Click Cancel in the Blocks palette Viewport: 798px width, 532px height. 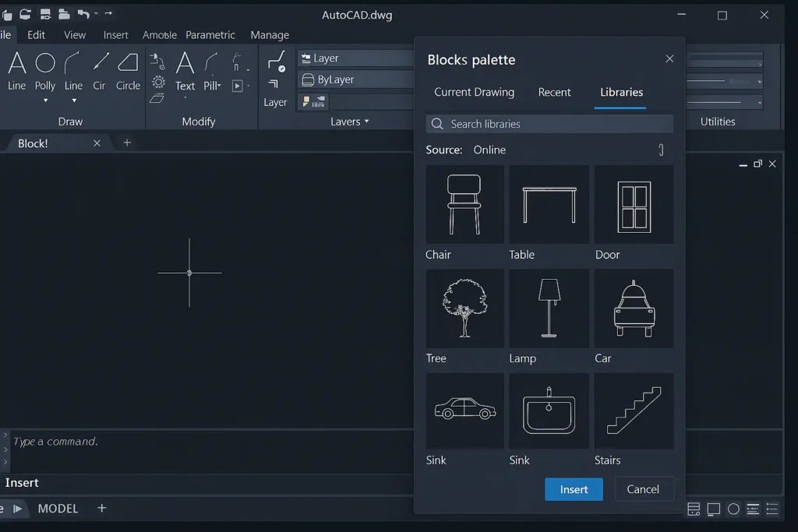(644, 489)
